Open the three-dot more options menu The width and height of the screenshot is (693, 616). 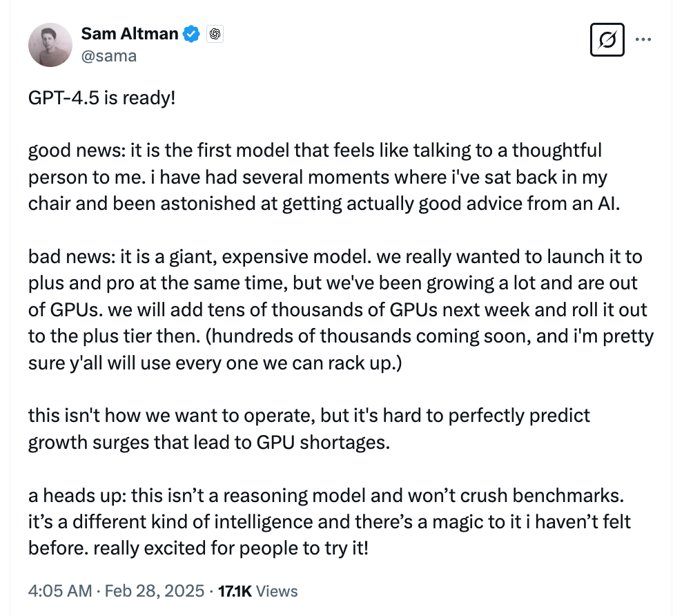point(643,39)
